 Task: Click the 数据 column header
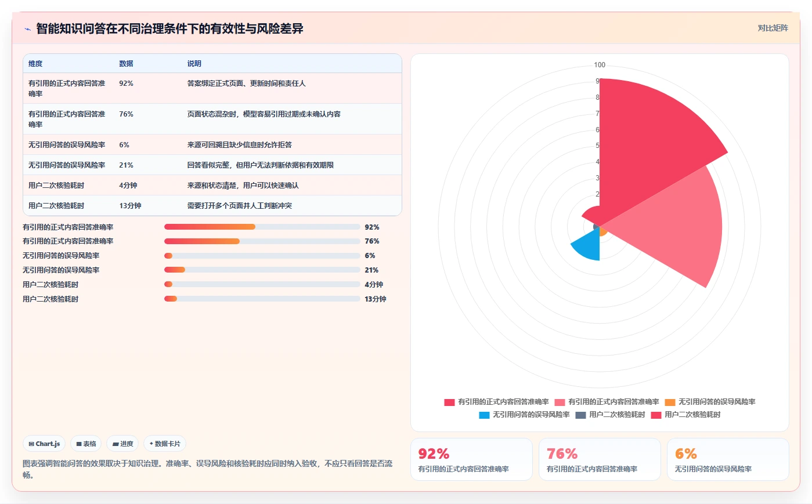point(126,64)
